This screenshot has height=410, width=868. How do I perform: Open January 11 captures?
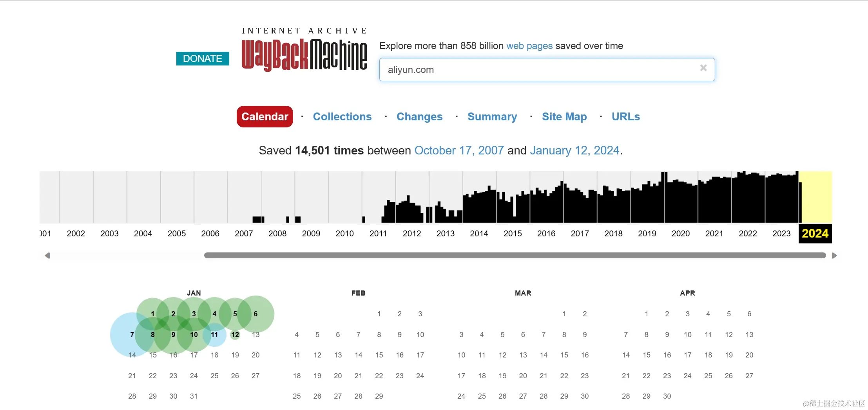[x=214, y=335]
